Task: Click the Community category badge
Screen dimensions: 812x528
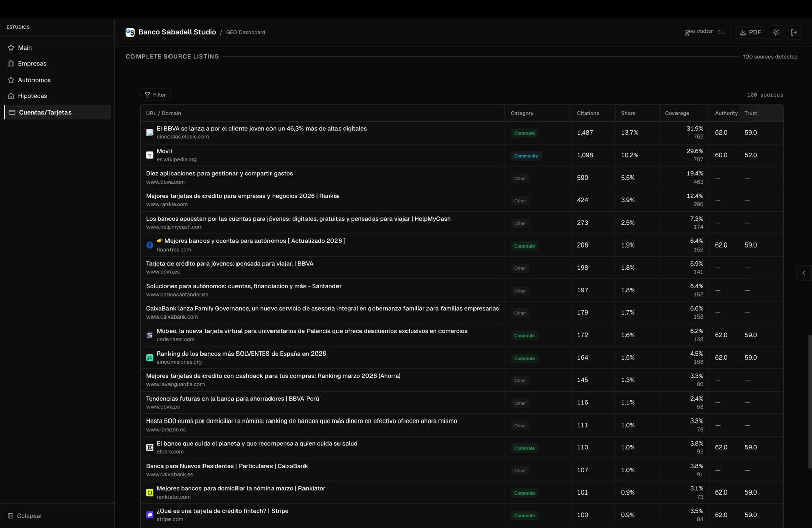Action: pos(526,156)
